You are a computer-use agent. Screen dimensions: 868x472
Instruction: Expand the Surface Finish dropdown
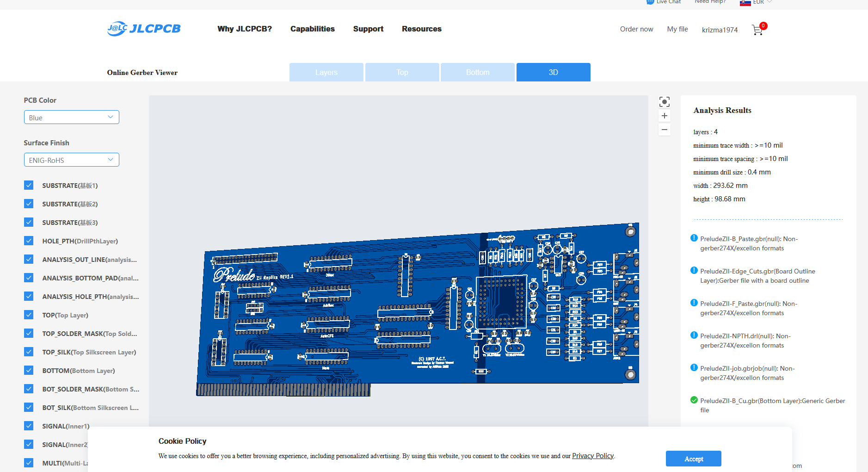point(71,160)
